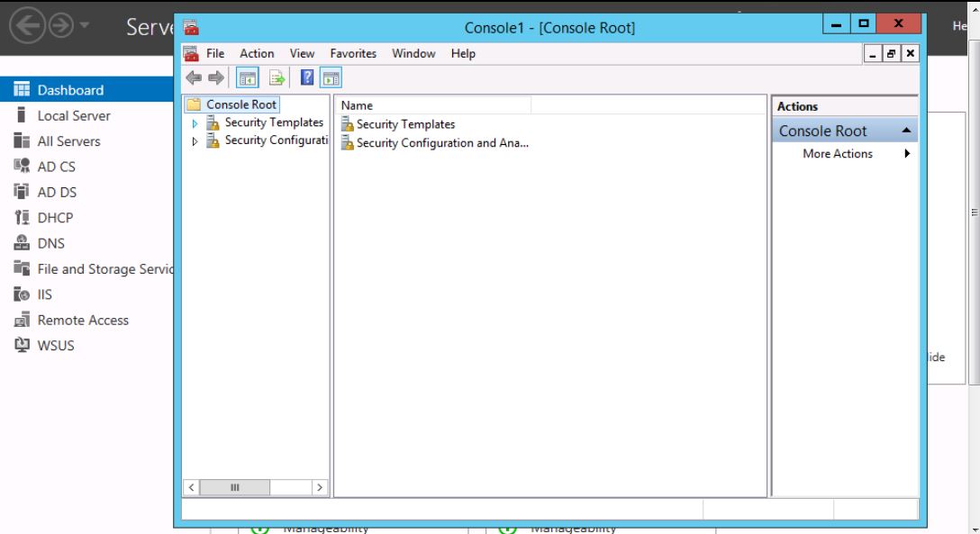Click Dashboard icon in Server Manager sidebar
Screen dimensions: 980x534
22,89
